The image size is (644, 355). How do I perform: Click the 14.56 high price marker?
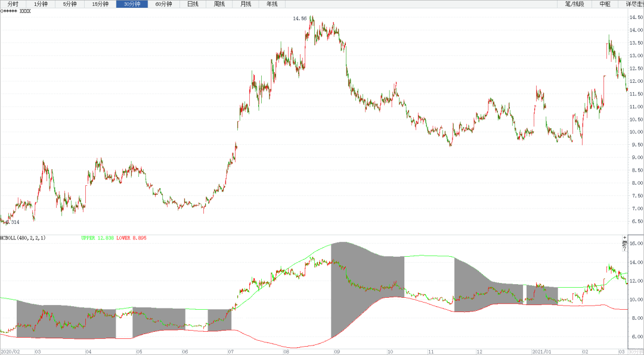(x=299, y=18)
